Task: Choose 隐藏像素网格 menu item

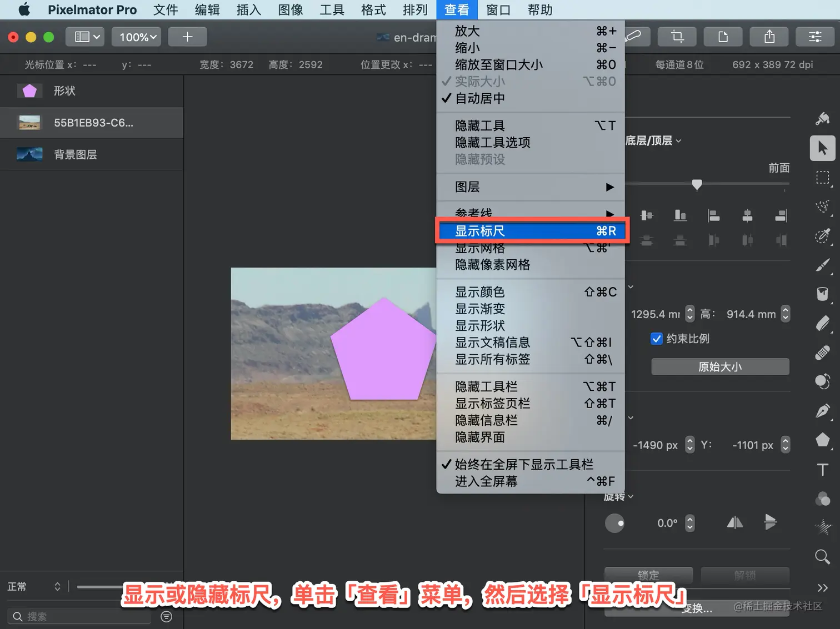Action: [x=531, y=265]
